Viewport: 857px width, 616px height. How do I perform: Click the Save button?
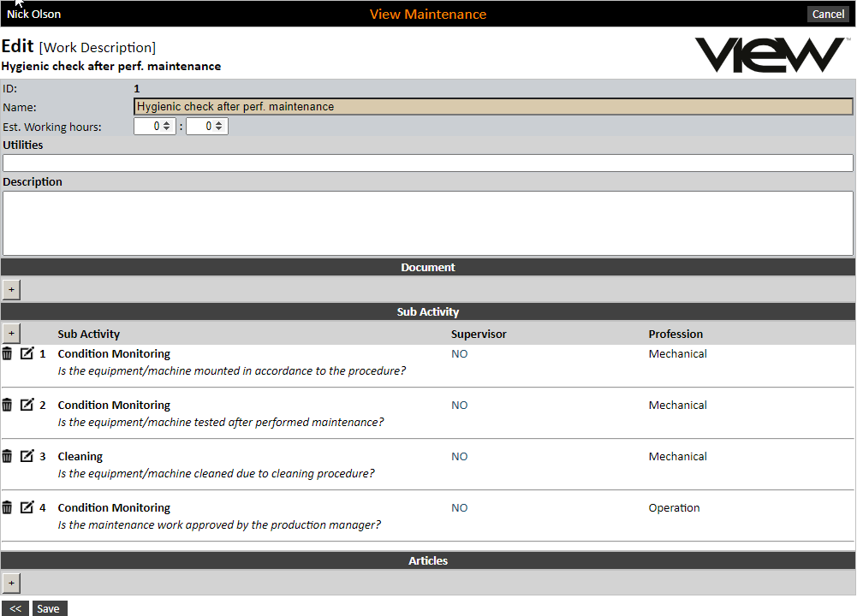click(x=49, y=608)
